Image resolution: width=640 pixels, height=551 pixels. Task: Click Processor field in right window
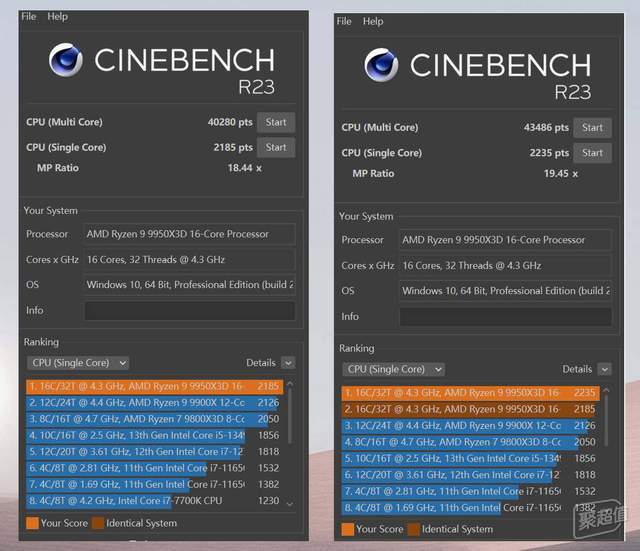click(505, 240)
